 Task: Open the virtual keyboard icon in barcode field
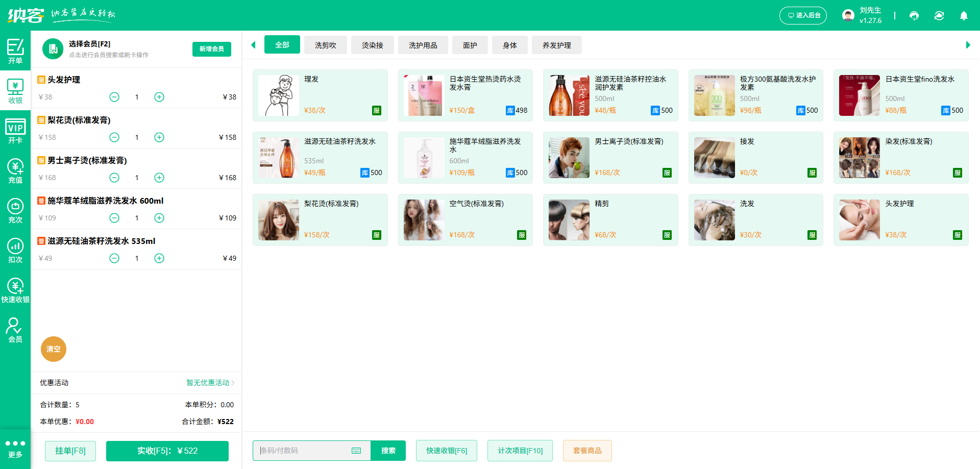[356, 451]
